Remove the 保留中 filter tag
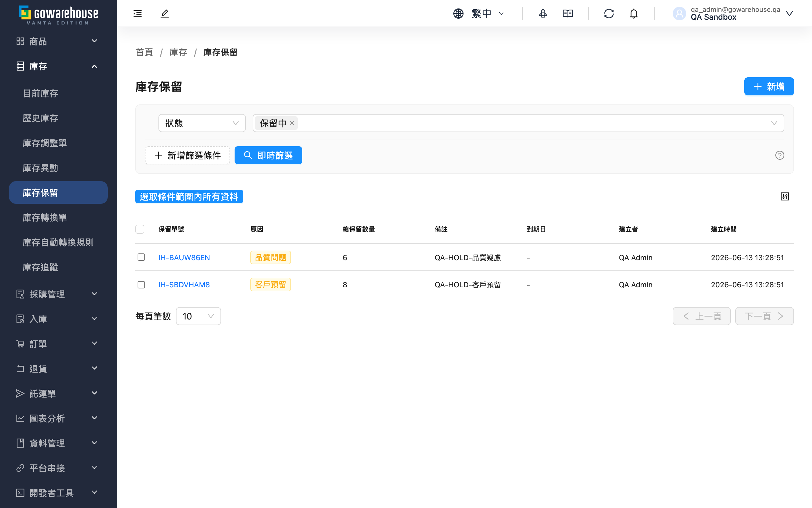Viewport: 812px width, 508px height. (x=292, y=123)
